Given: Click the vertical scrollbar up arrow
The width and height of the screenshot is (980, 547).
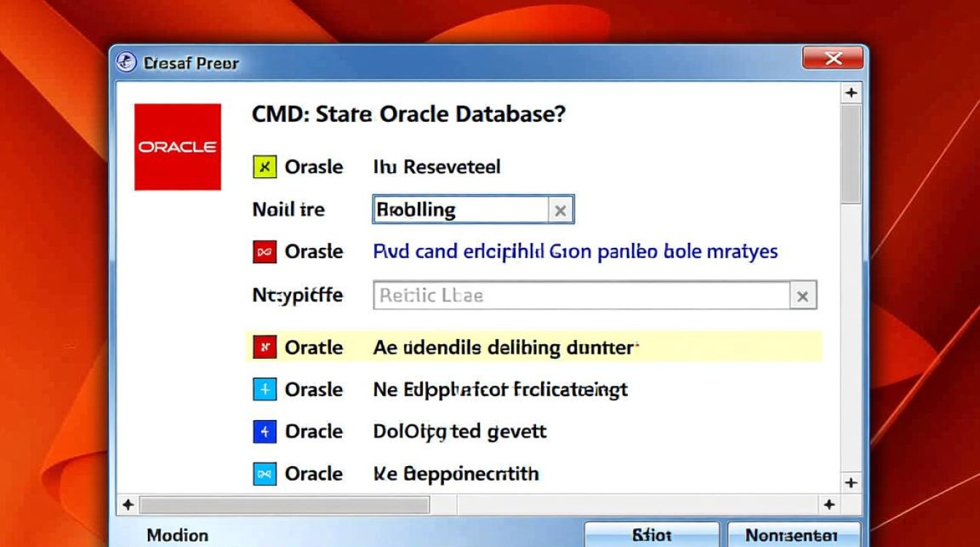Looking at the screenshot, I should [x=850, y=93].
